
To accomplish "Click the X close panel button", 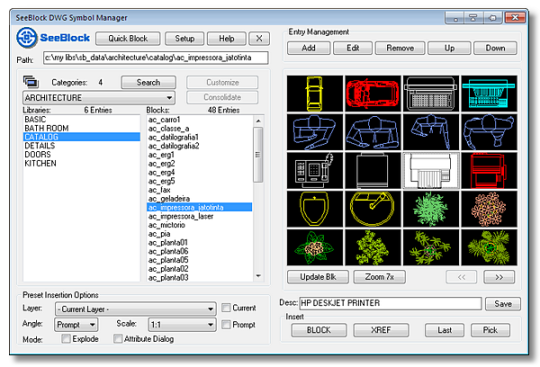I will click(259, 39).
